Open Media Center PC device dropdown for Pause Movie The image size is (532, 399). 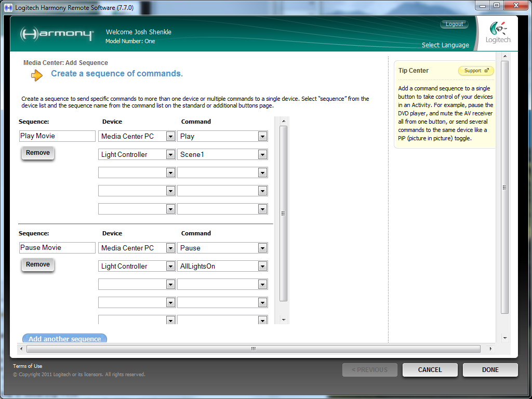pyautogui.click(x=137, y=248)
